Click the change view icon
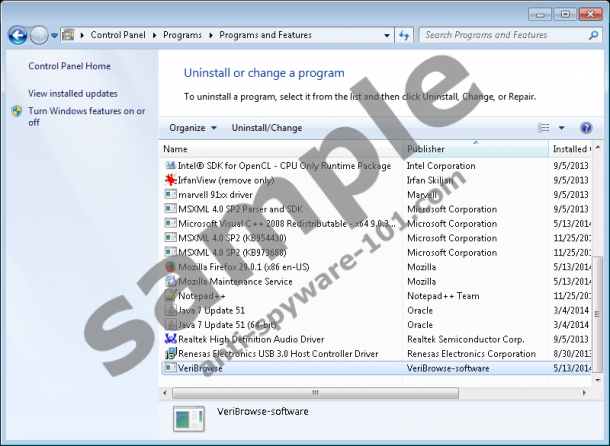Image resolution: width=610 pixels, height=446 pixels. 545,128
